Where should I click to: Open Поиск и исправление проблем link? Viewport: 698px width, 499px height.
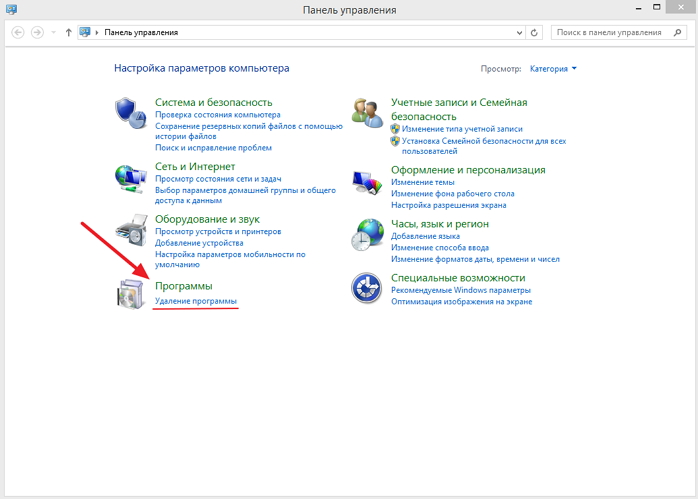pyautogui.click(x=213, y=147)
